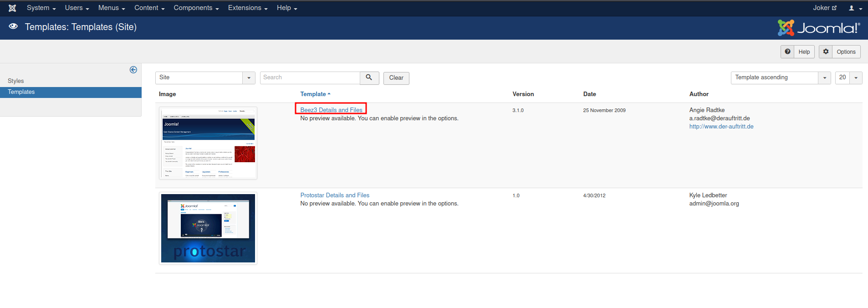Open the user account menu icon
Screen dimensions: 868x308
(x=855, y=8)
